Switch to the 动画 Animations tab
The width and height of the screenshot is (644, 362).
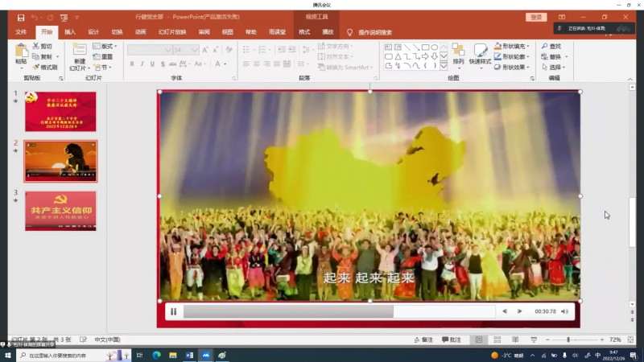(x=140, y=32)
